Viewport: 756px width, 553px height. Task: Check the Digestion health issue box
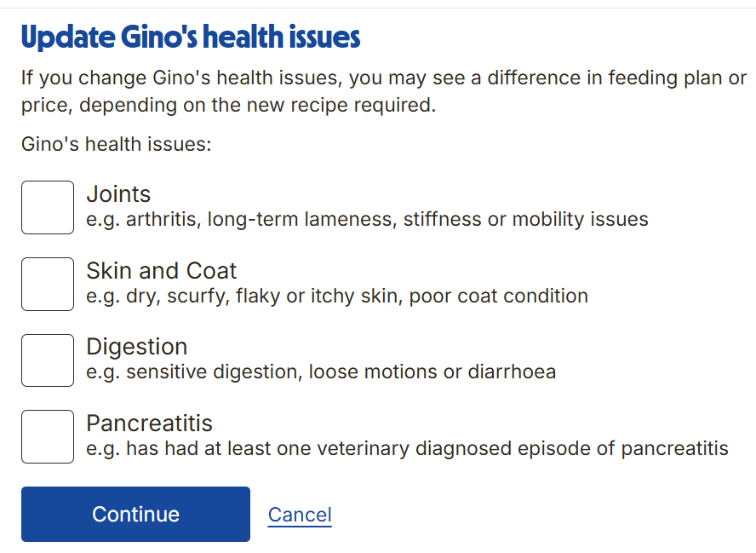[x=48, y=360]
